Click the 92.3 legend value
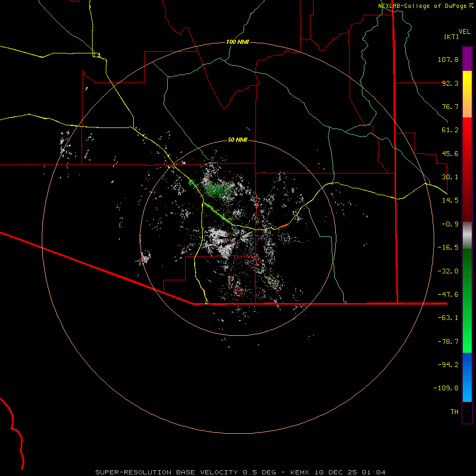Screen dimensions: 476x476 click(x=450, y=83)
